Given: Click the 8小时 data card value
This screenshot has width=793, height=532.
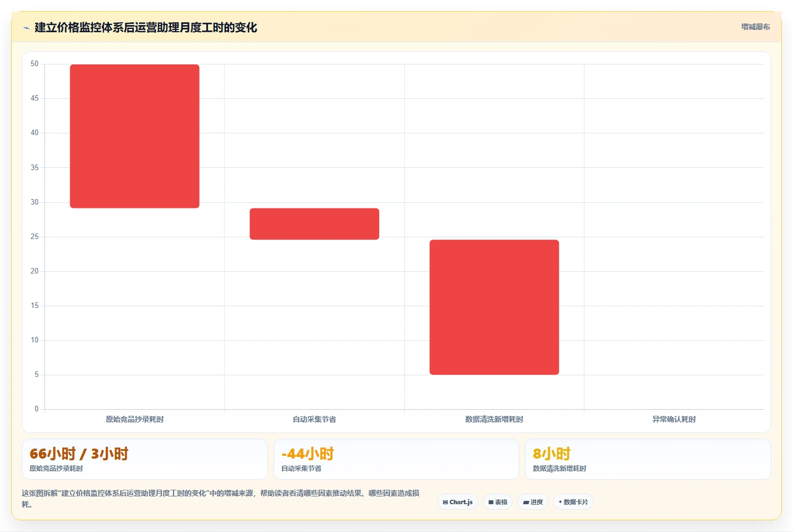Looking at the screenshot, I should click(x=552, y=454).
